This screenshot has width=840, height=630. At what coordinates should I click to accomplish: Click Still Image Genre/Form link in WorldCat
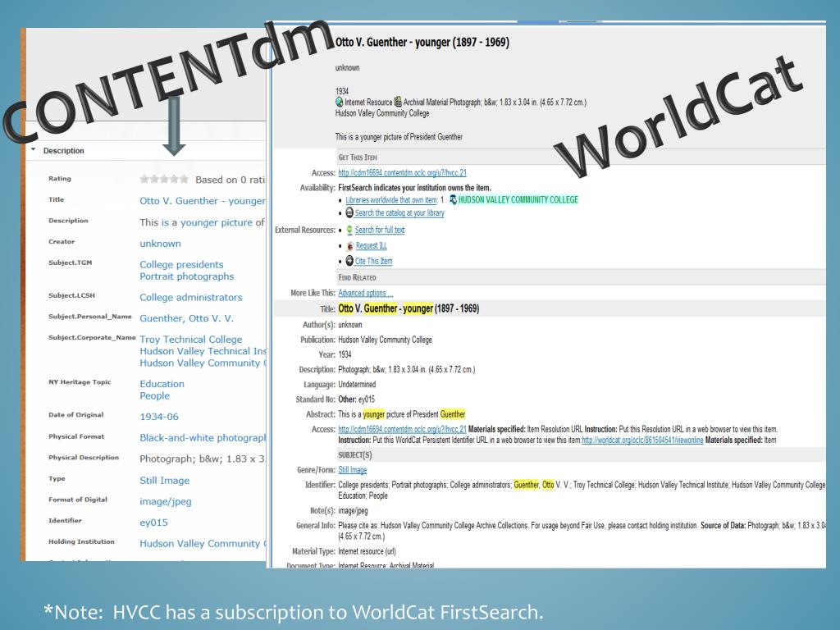coord(353,470)
